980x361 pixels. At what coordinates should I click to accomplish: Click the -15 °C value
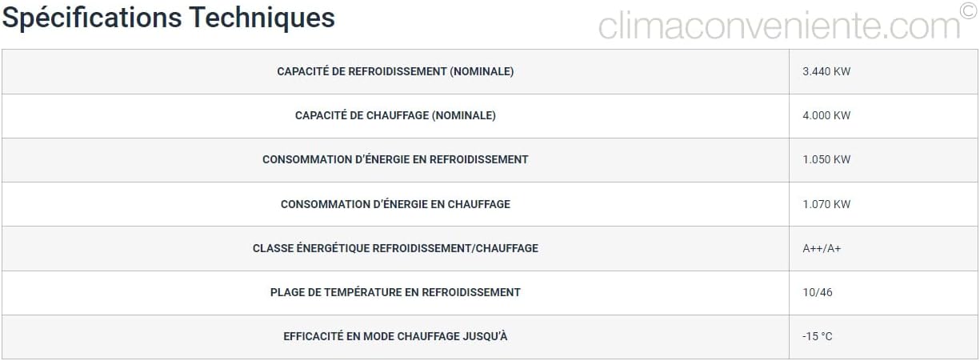(817, 336)
